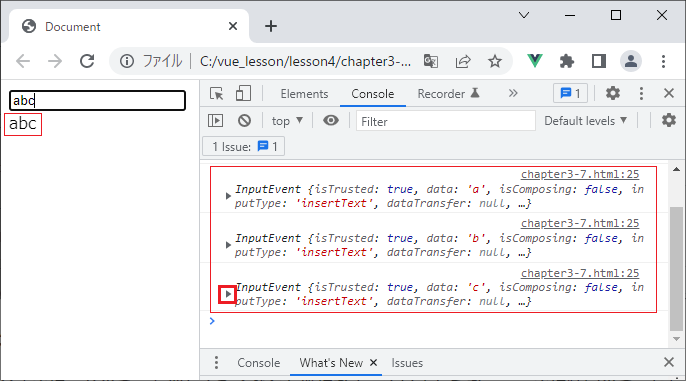Image resolution: width=686 pixels, height=381 pixels.
Task: Bookmark this page with the star
Action: (x=495, y=61)
